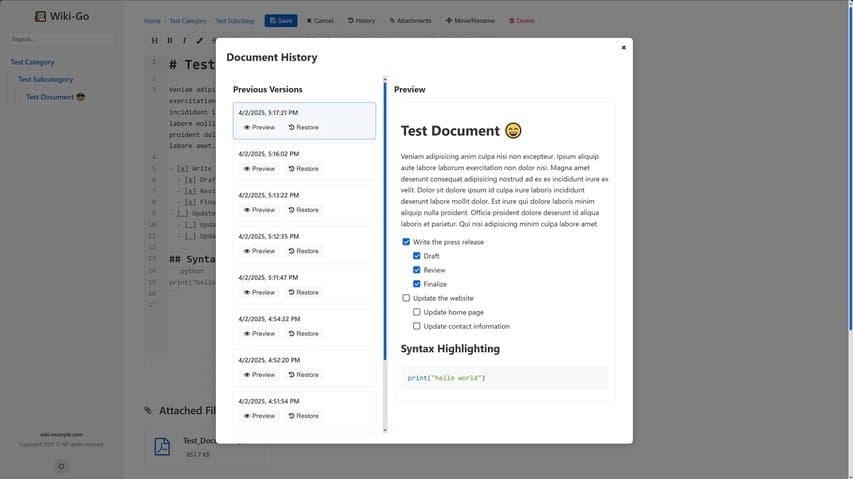
Task: Open Test Category in the sidebar tree
Action: pos(32,62)
